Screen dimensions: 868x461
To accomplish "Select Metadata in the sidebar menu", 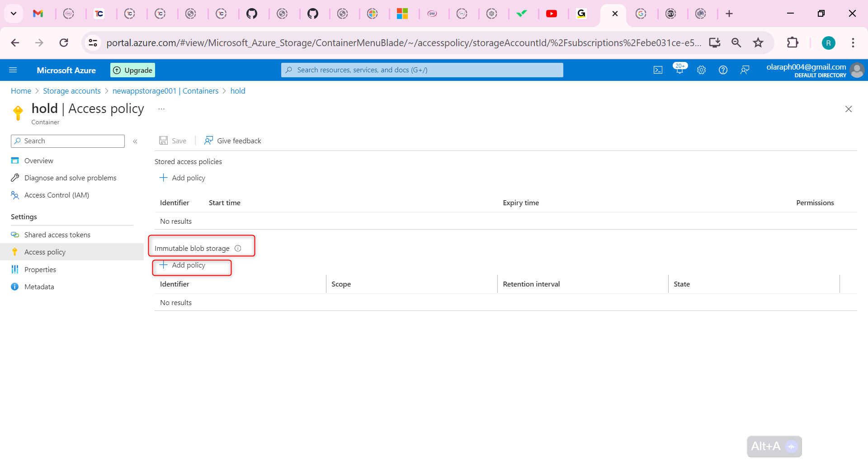I will pos(39,286).
